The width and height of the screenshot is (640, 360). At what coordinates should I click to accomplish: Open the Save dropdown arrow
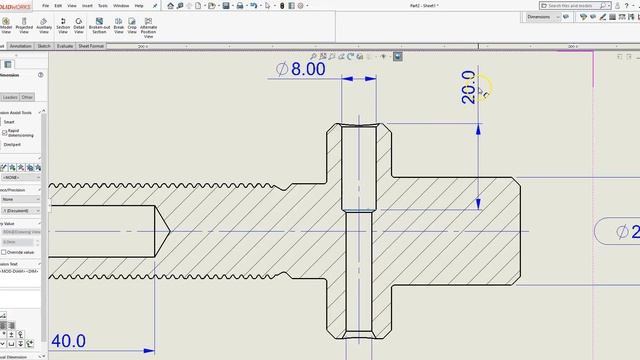point(233,6)
